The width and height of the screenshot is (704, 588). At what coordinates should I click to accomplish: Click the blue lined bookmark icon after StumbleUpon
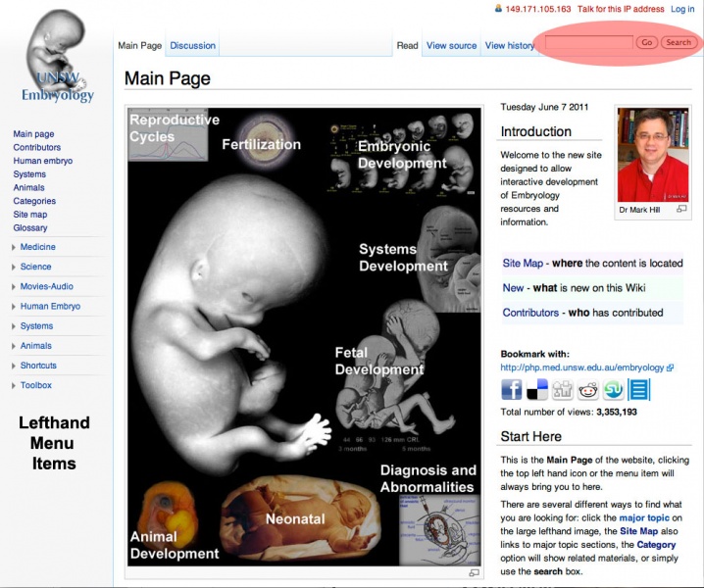point(638,389)
